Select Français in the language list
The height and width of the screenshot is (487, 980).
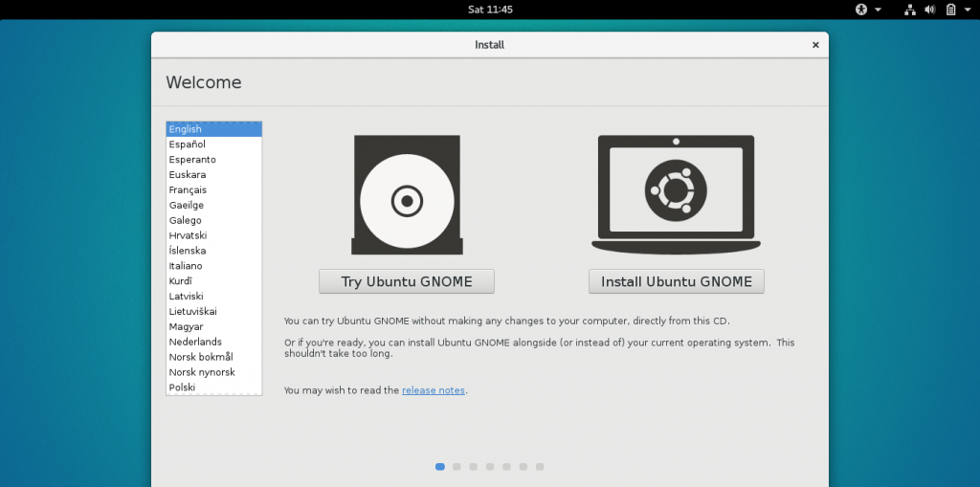pyautogui.click(x=213, y=190)
